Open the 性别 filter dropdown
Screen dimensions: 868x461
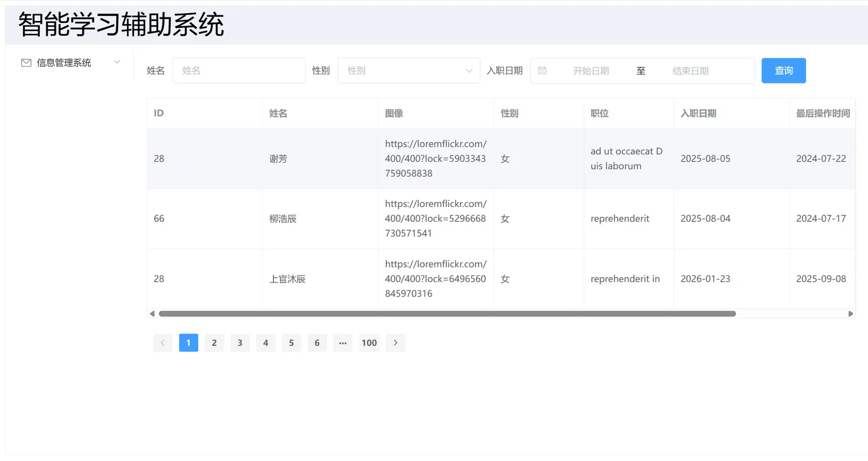click(409, 71)
